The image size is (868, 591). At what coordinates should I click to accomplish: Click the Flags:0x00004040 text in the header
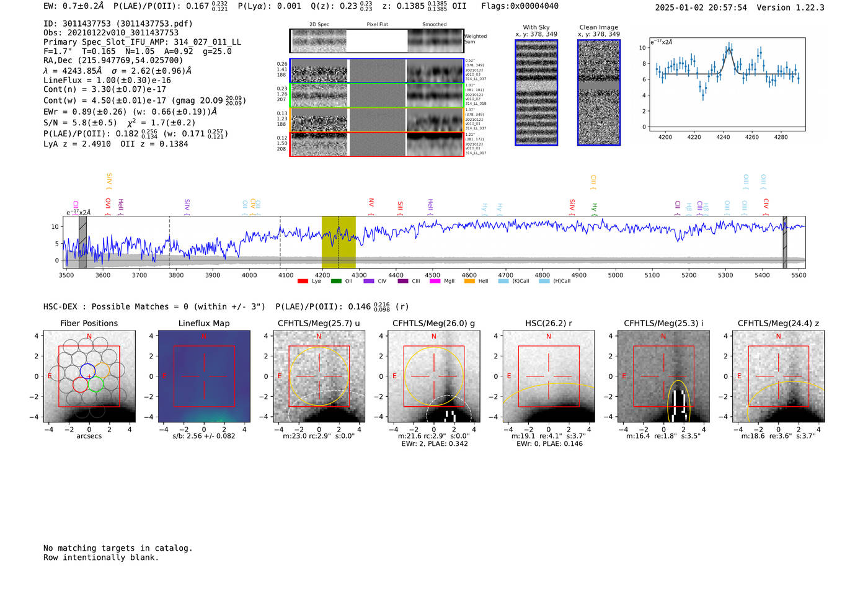tap(520, 6)
